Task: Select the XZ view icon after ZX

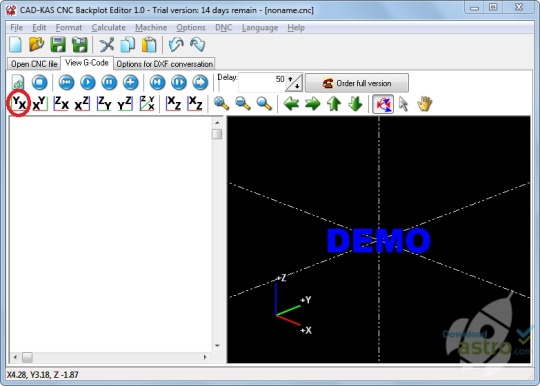Action: [x=82, y=103]
